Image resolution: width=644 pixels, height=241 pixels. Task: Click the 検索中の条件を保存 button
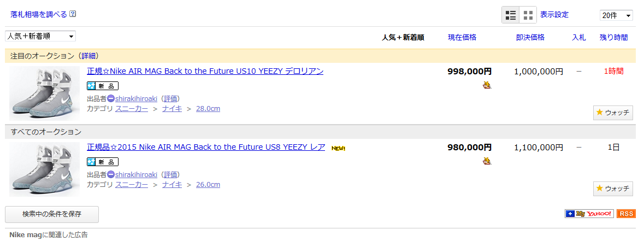(x=52, y=214)
